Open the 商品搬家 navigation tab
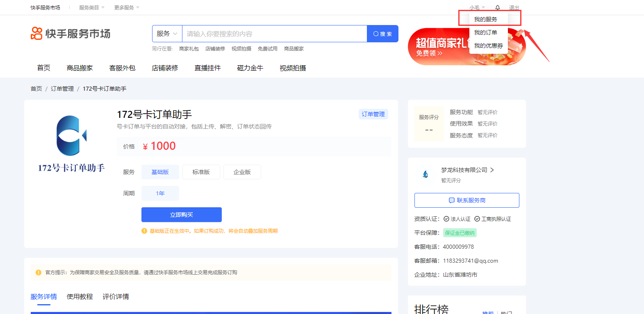Screen dimensions: 644x314 pos(80,68)
